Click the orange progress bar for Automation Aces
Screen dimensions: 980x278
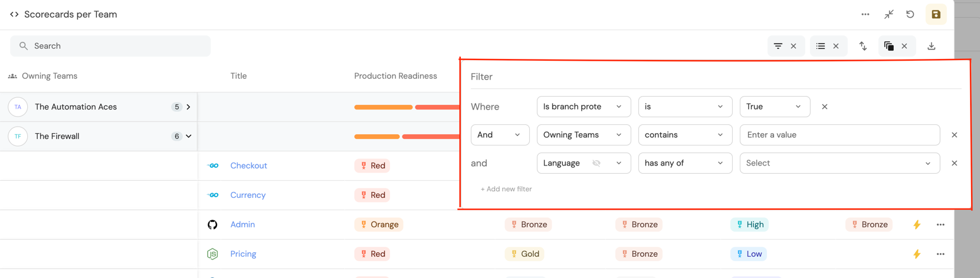[383, 107]
